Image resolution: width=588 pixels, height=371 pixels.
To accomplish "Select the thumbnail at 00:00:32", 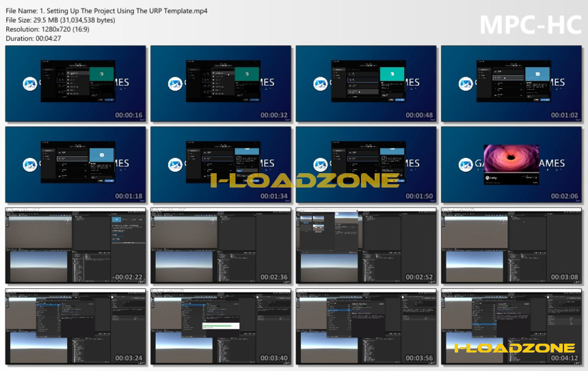I will click(x=220, y=84).
